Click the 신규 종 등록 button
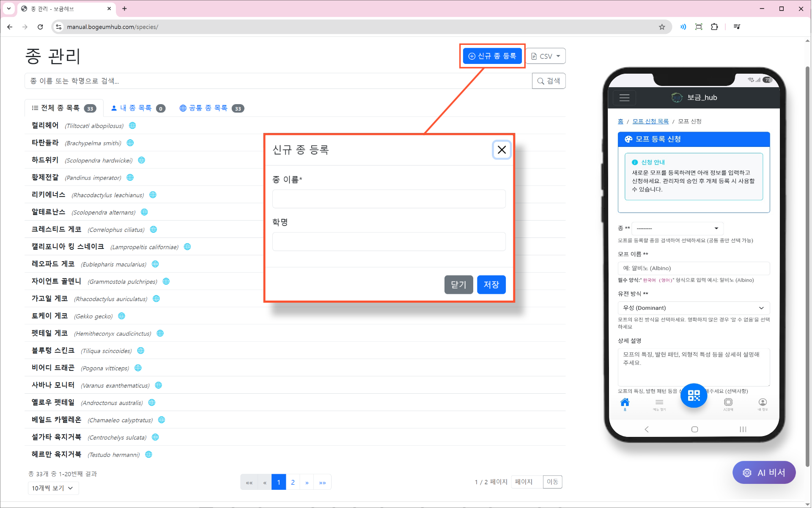This screenshot has width=812, height=508. (x=492, y=56)
